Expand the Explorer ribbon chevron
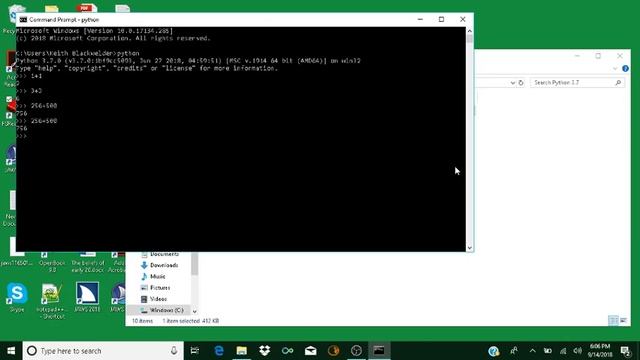The image size is (640, 360). pos(615,69)
